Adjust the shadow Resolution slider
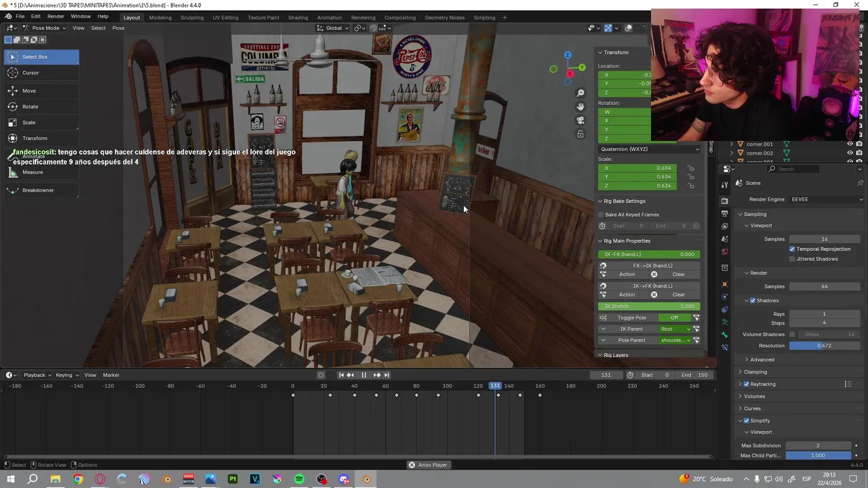This screenshot has height=488, width=868. (825, 346)
